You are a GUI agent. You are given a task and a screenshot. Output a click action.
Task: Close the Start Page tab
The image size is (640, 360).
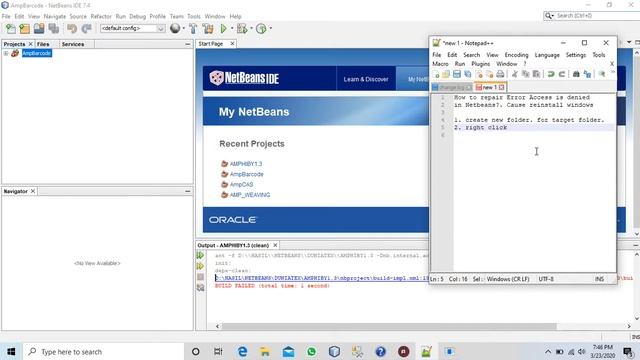click(x=232, y=44)
